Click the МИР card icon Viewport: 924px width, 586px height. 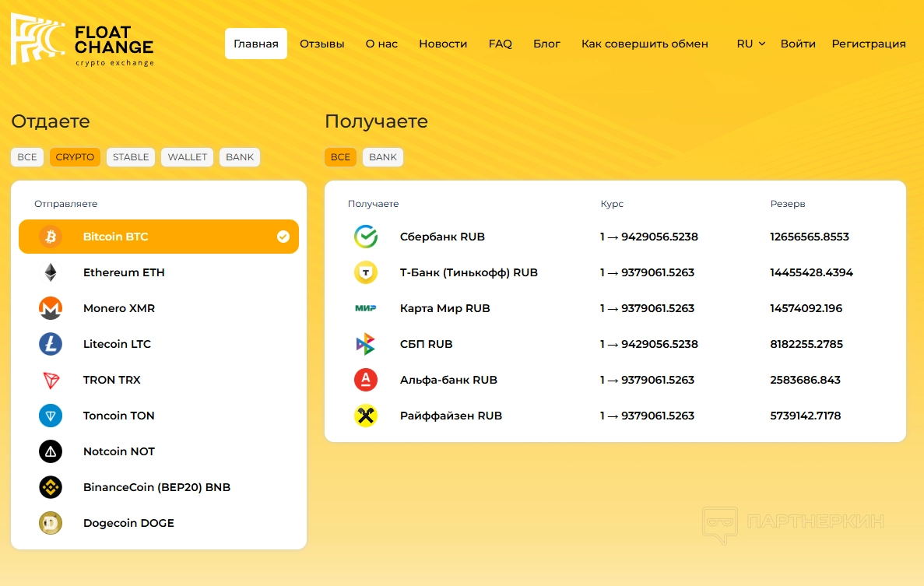365,309
